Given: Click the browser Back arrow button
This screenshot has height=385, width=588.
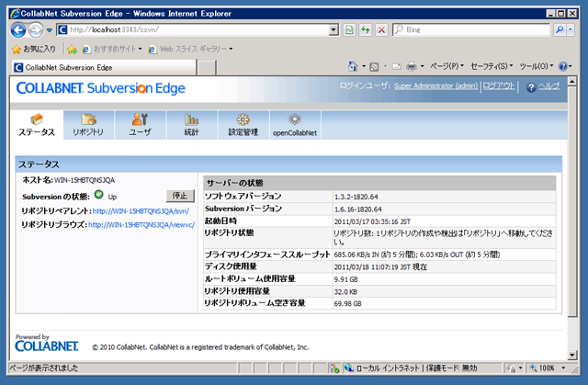Looking at the screenshot, I should pyautogui.click(x=18, y=30).
